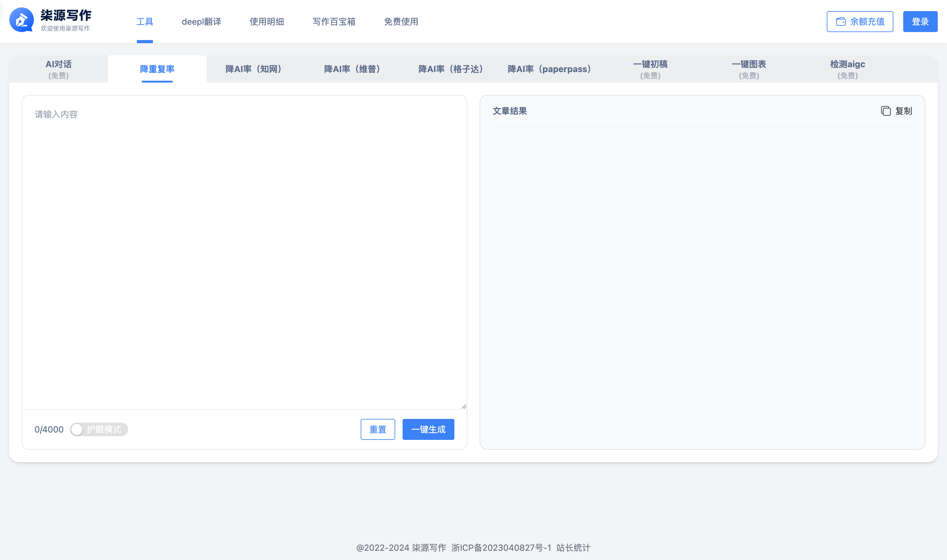
Task: Open the deepl翻译 menu item
Action: pyautogui.click(x=201, y=22)
